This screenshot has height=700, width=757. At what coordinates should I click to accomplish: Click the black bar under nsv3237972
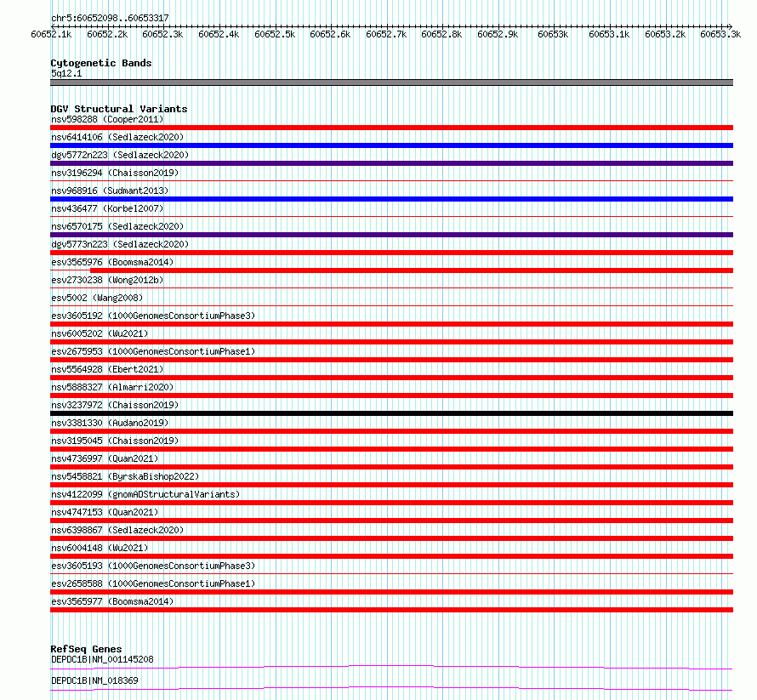pyautogui.click(x=391, y=413)
